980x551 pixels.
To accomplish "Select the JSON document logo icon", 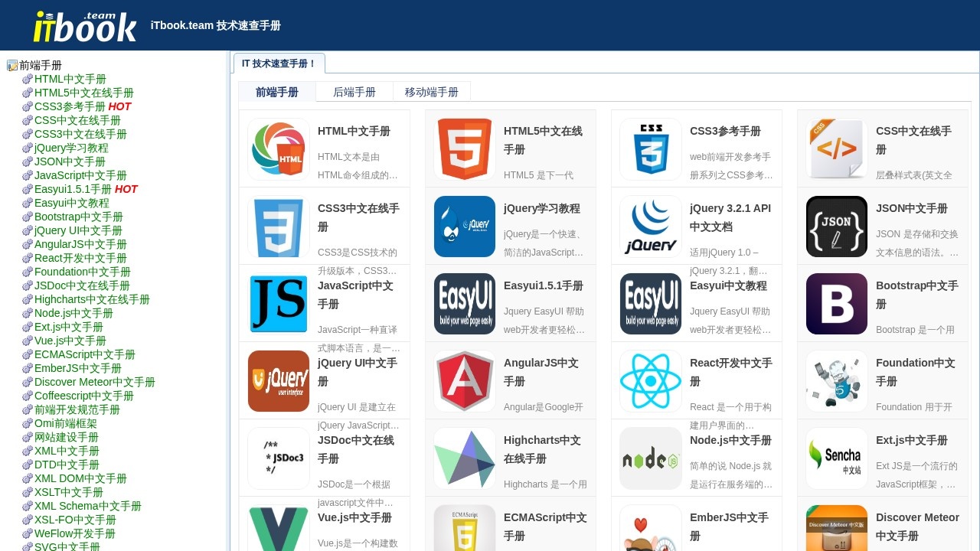I will [836, 226].
